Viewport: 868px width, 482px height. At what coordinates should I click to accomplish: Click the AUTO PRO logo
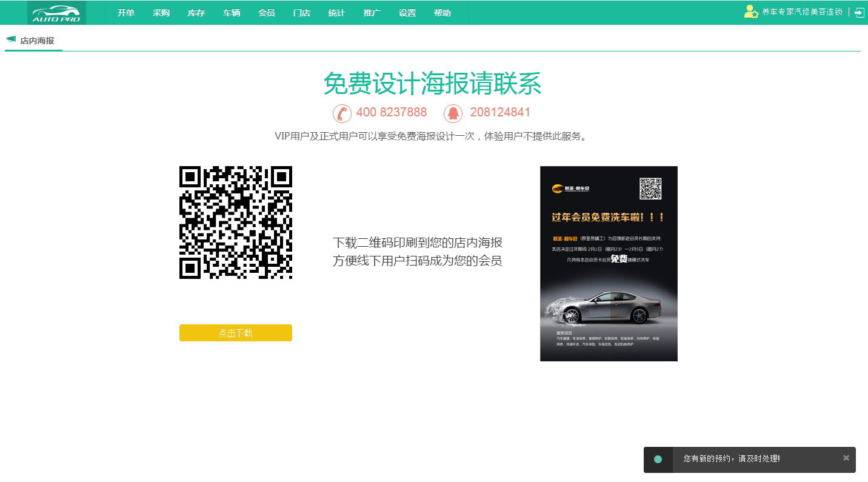tap(56, 13)
